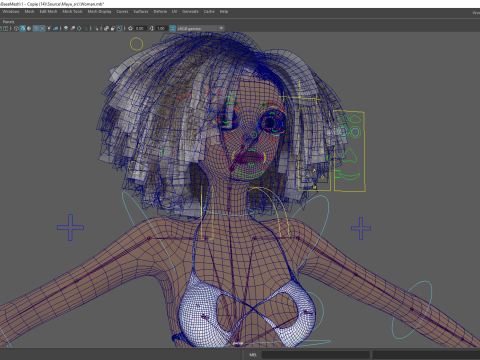Viewport: 480px width, 360px height.
Task: Open the Deform menu
Action: pos(160,12)
